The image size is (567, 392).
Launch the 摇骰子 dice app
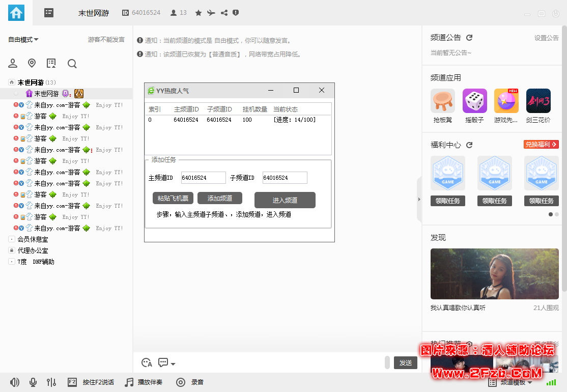[474, 101]
